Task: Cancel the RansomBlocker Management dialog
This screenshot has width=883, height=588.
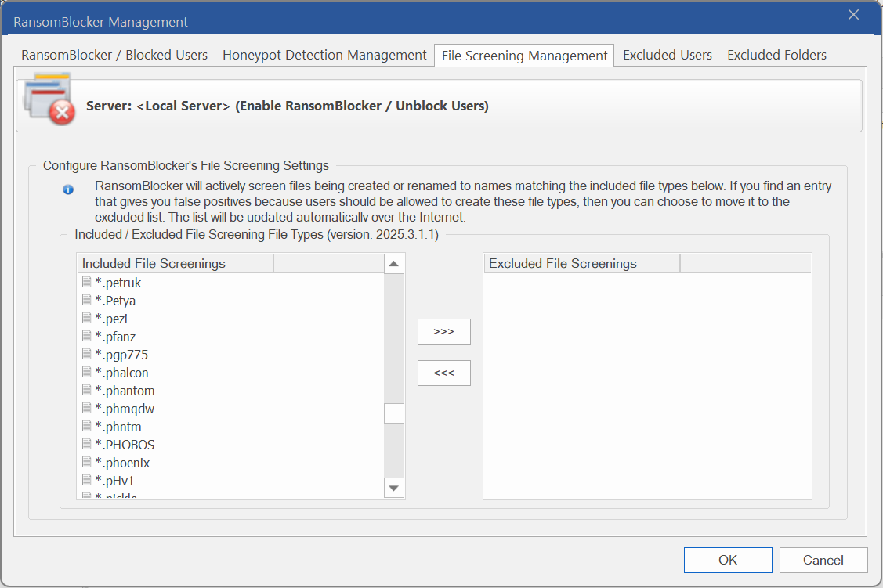Action: 823,560
